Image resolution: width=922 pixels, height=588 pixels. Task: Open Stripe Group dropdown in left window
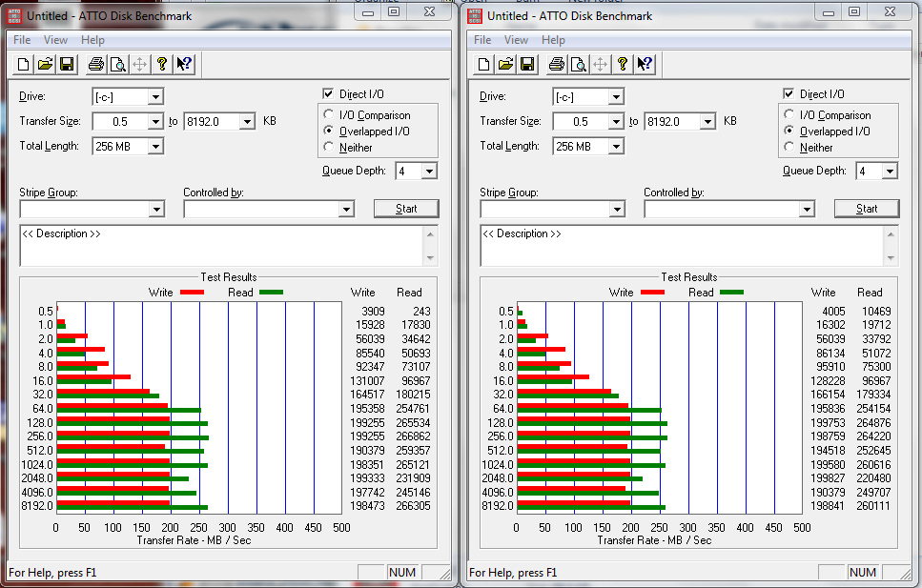point(155,210)
